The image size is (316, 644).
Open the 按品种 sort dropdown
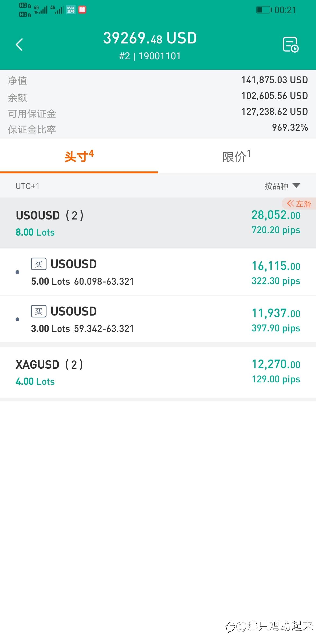(x=282, y=186)
